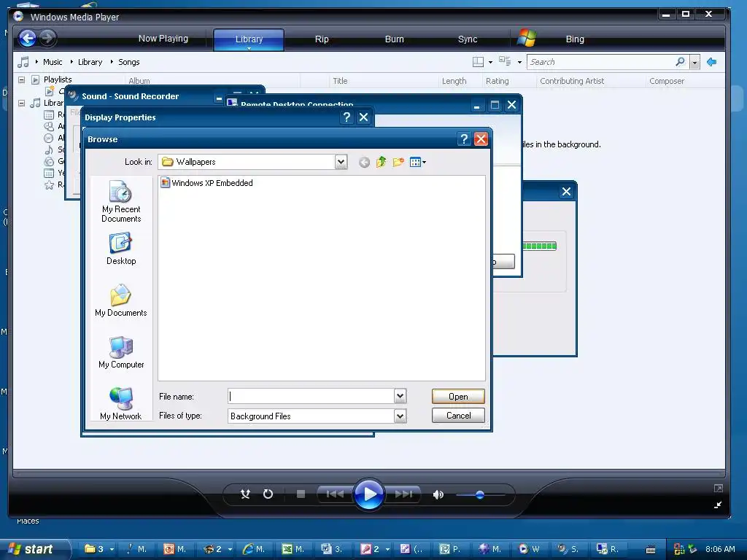The image size is (747, 560).
Task: Go to My Computer in places bar
Action: [121, 352]
